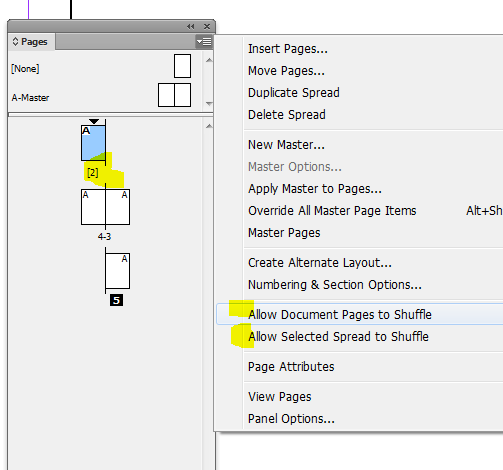Select the [None] master page thumbnail
The width and height of the screenshot is (503, 470).
click(x=182, y=66)
